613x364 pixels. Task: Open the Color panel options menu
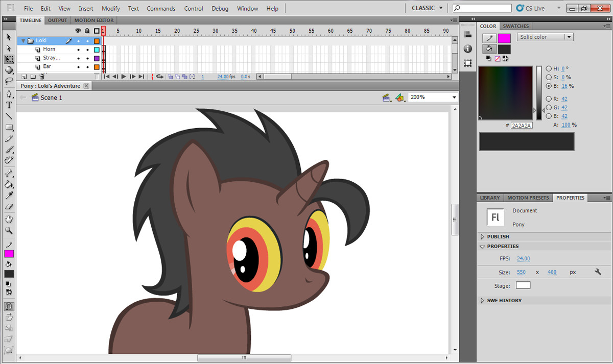click(606, 26)
